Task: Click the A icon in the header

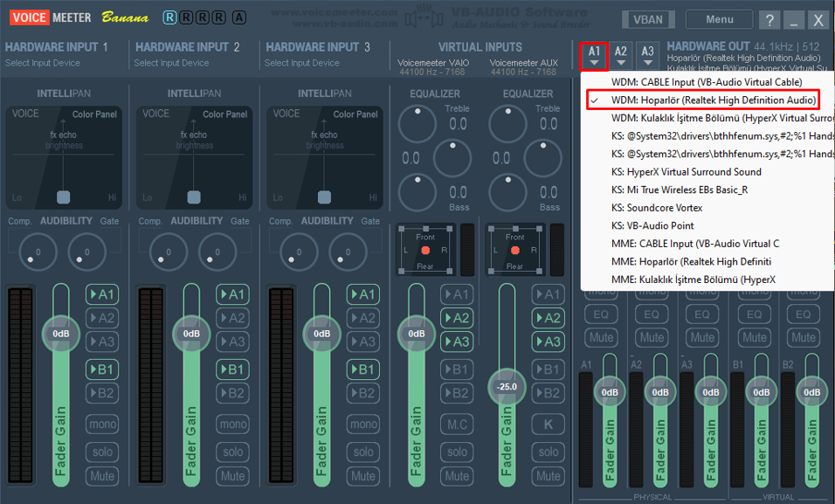Action: 239,17
